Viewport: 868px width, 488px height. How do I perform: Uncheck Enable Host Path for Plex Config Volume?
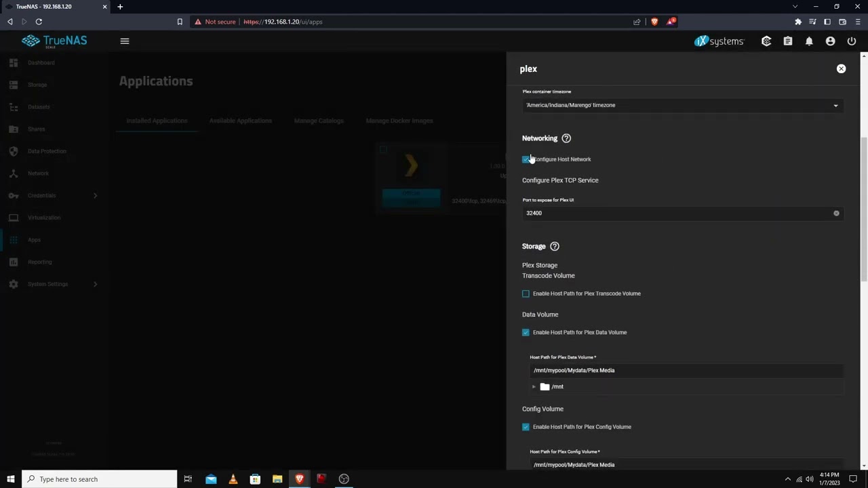point(526,427)
